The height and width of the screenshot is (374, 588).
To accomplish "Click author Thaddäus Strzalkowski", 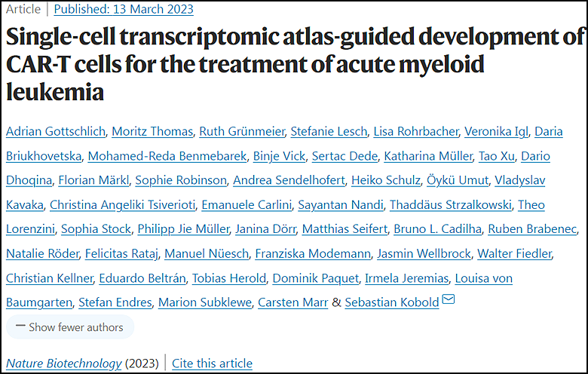I will coord(451,204).
